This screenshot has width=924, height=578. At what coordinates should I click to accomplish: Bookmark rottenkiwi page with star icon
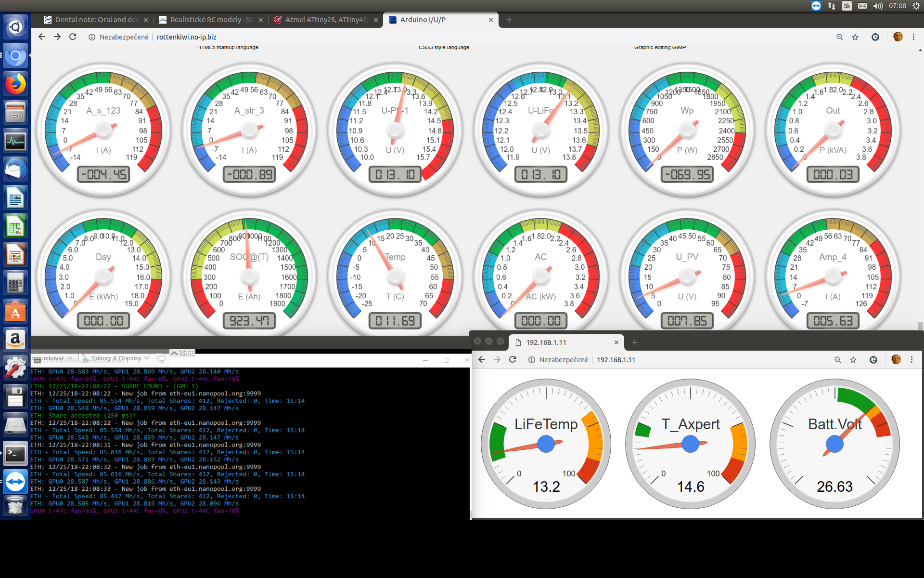tap(855, 37)
